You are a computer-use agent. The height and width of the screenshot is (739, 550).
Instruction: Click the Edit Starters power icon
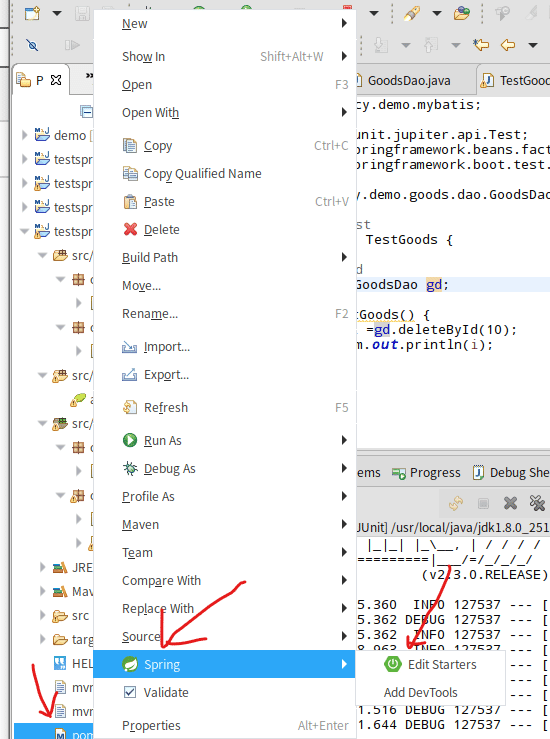(393, 664)
